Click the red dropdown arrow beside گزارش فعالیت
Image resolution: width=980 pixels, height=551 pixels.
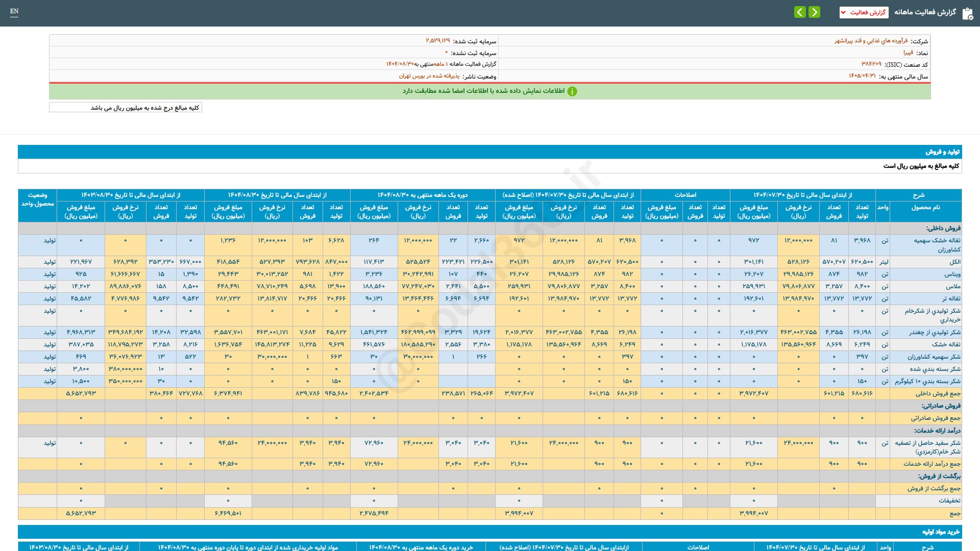(x=843, y=12)
